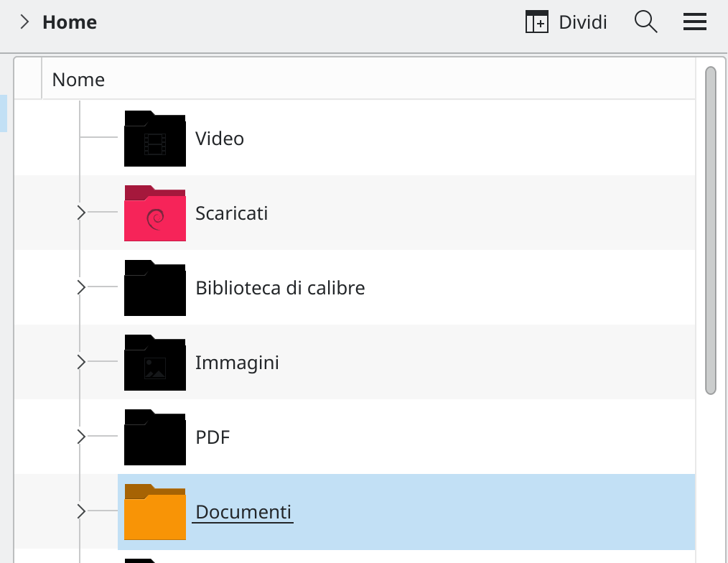The height and width of the screenshot is (563, 728).
Task: Expand the Biblioteca di calibre folder
Action: (x=81, y=287)
